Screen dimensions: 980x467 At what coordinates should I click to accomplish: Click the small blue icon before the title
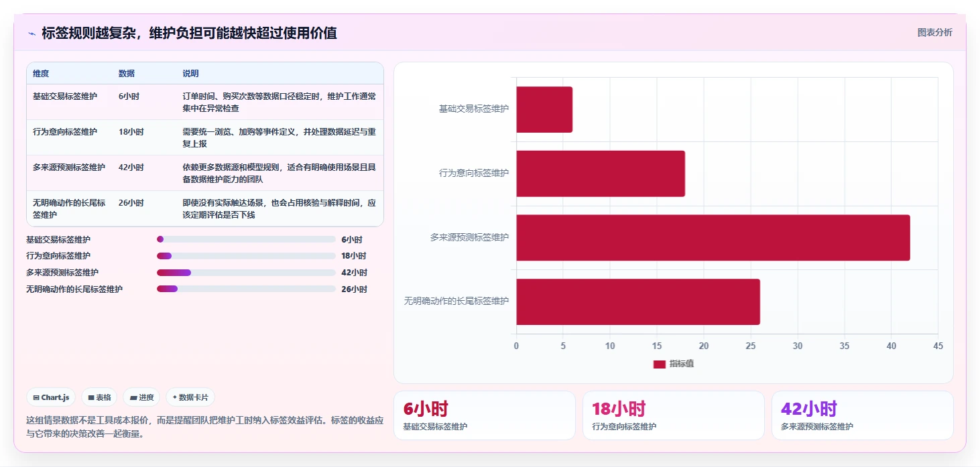point(32,34)
